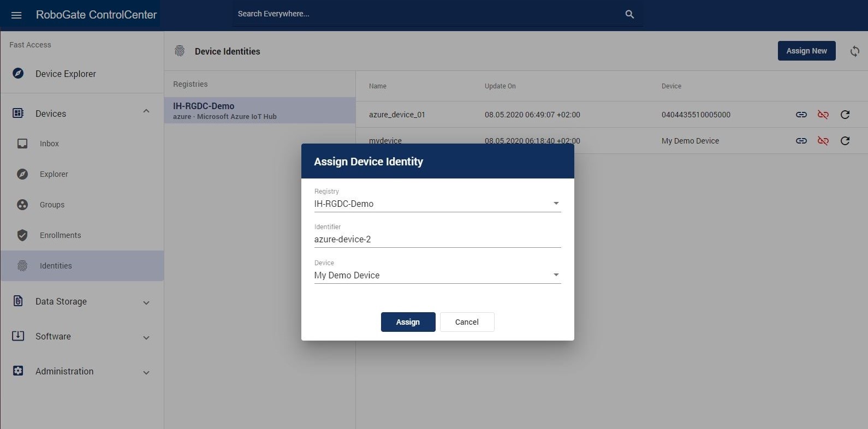
Task: Click the Assign New button
Action: tap(806, 51)
